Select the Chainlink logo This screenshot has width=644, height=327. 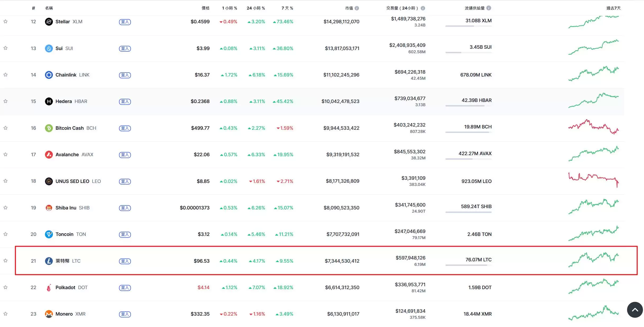pos(49,75)
